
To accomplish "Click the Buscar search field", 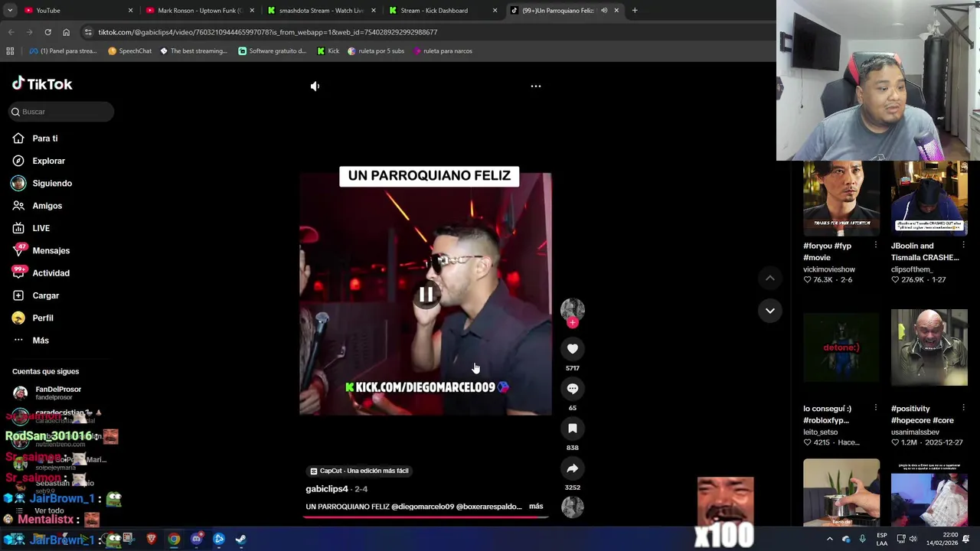I will 61,112.
